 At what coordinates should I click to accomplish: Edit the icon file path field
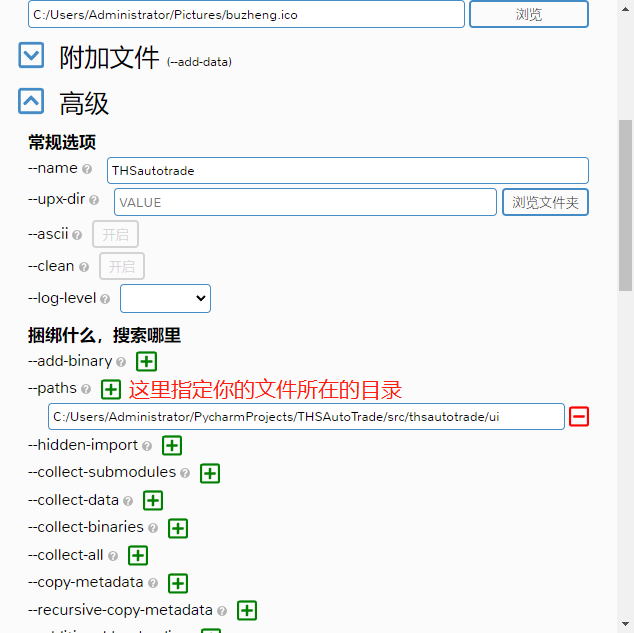(246, 14)
